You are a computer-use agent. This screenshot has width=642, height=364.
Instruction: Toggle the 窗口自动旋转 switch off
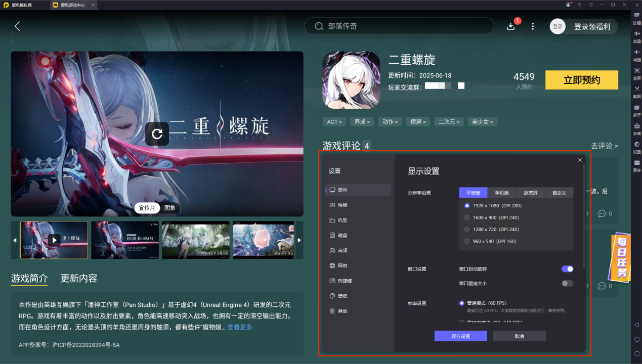[x=568, y=269]
